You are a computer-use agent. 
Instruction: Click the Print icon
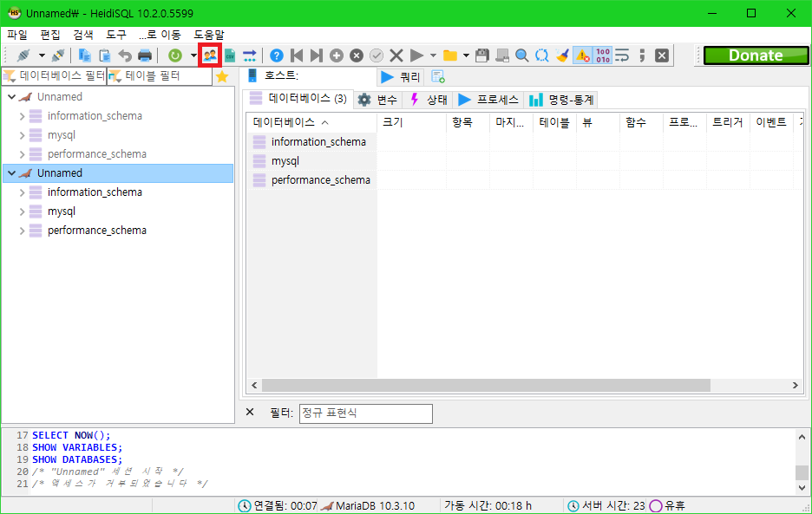point(145,55)
